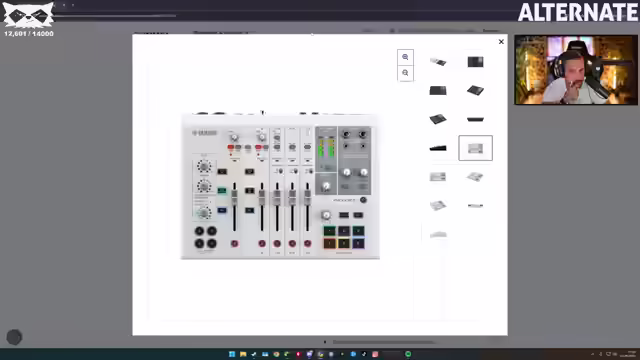Select the thin black rear-view mixer thumbnail

pyautogui.click(x=476, y=119)
